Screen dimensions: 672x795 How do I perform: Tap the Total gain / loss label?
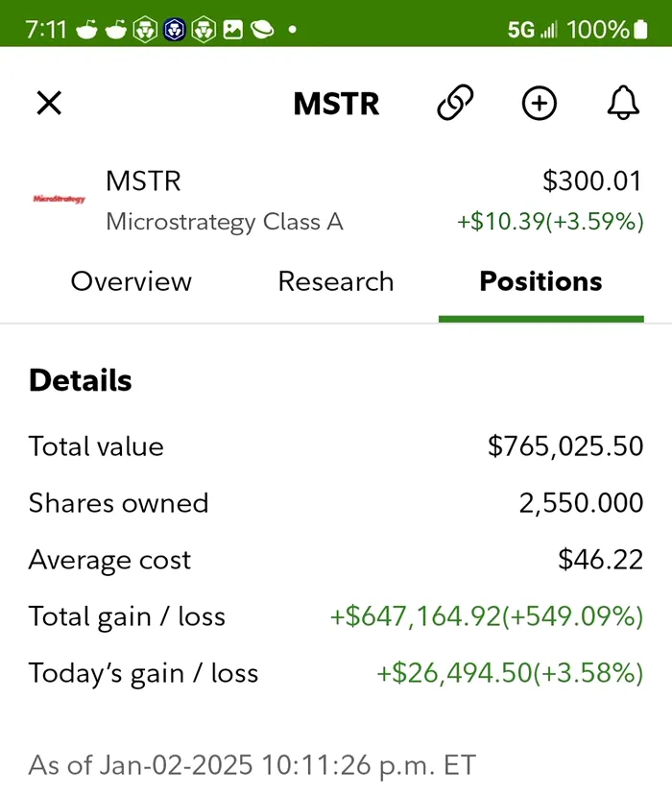click(x=128, y=617)
